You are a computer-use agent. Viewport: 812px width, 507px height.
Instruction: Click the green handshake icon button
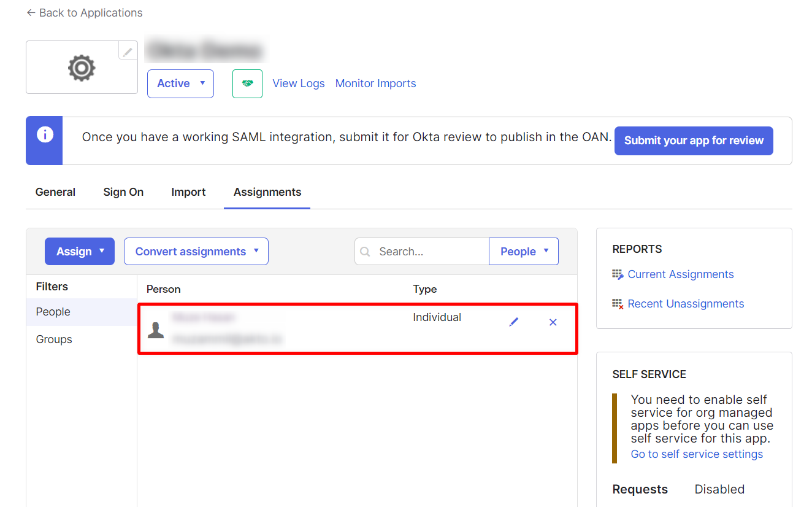pos(247,83)
